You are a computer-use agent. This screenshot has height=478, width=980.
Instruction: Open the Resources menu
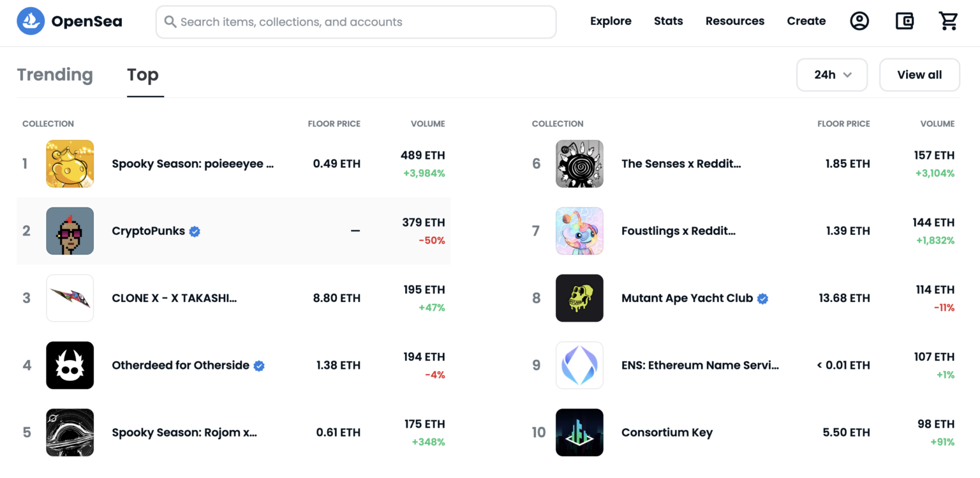coord(734,21)
